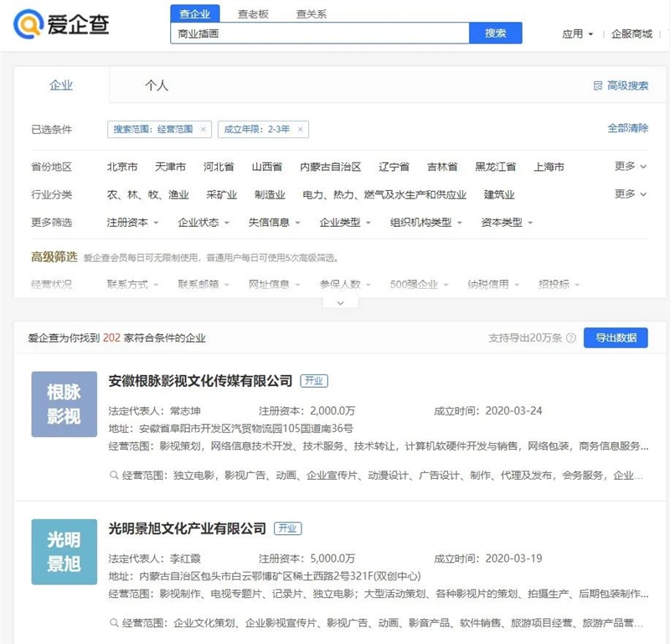Expand 更多 in 省份地区 row
The image size is (670, 644).
[631, 167]
